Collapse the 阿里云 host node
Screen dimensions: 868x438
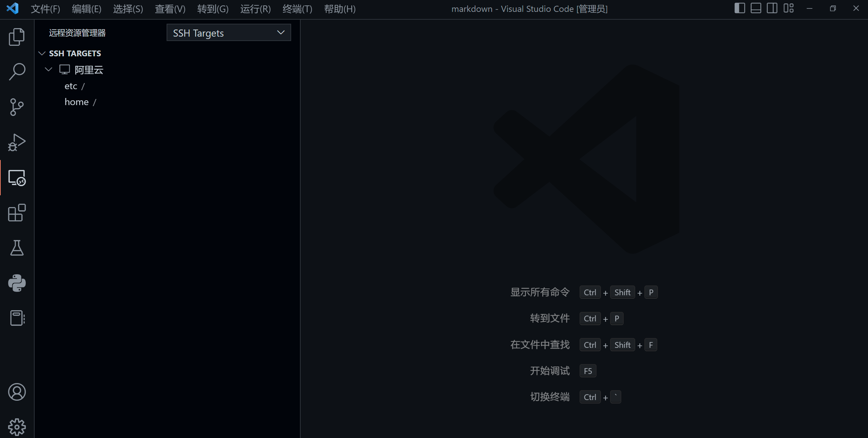click(49, 69)
